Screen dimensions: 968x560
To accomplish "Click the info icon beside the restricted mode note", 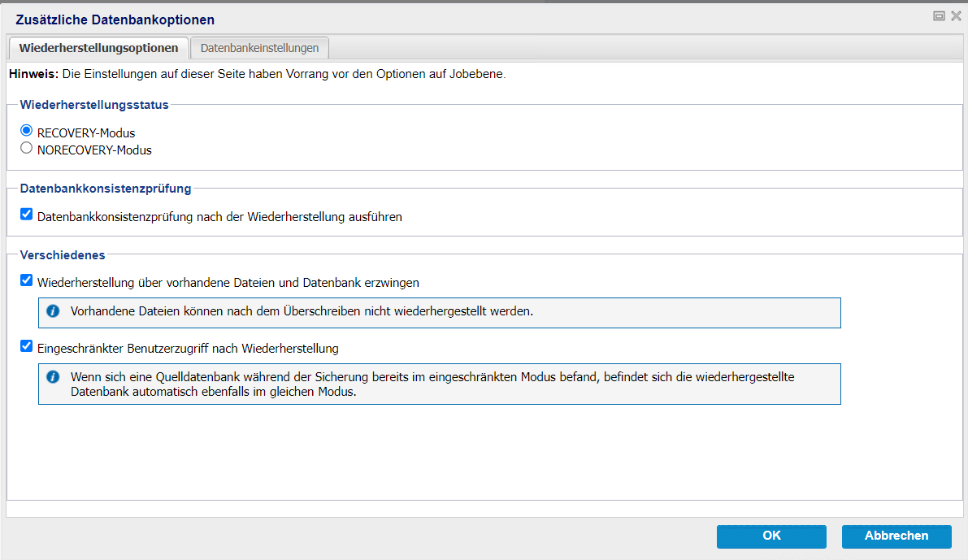I will tap(53, 377).
